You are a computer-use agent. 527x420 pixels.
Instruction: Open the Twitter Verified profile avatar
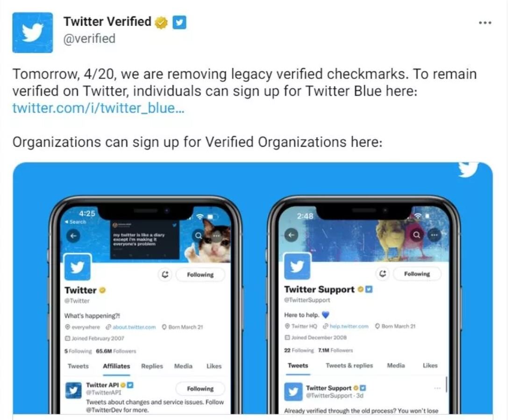tap(33, 33)
